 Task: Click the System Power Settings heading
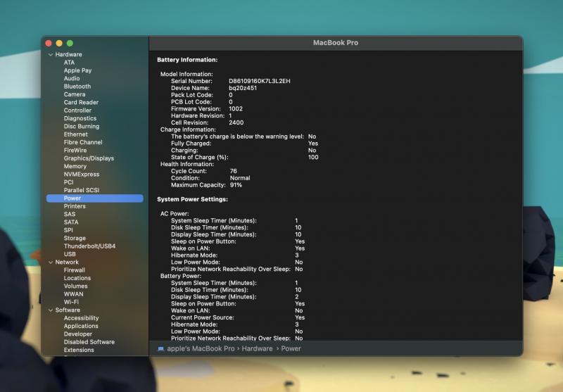click(x=192, y=199)
